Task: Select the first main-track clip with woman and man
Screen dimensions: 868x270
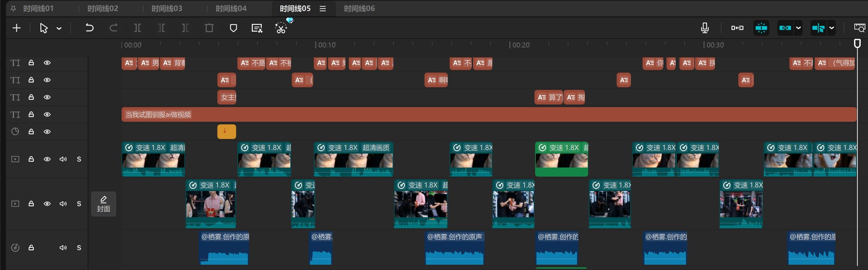Action: click(x=211, y=203)
